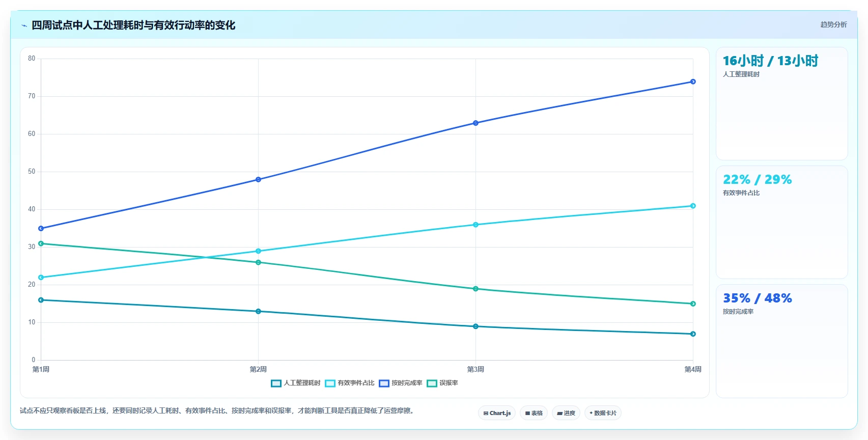Click the 有效事件占比 data point at 第2周

[258, 251]
